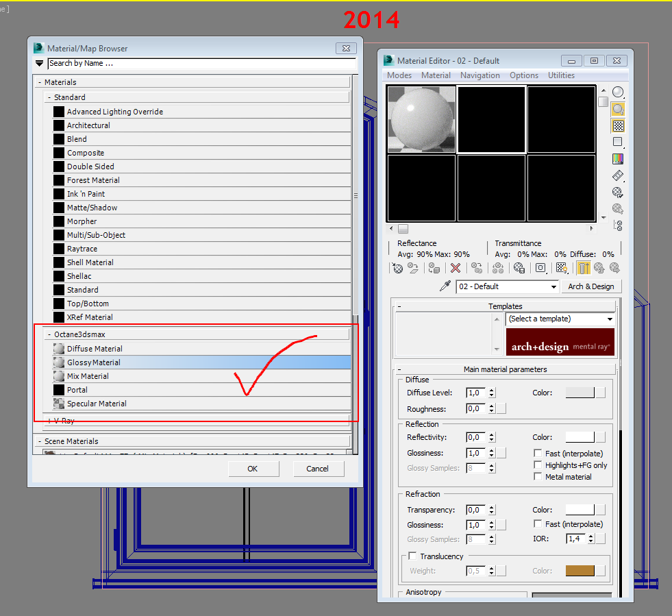Image resolution: width=672 pixels, height=616 pixels.
Task: Click Material ID Channel icon
Action: [x=540, y=269]
